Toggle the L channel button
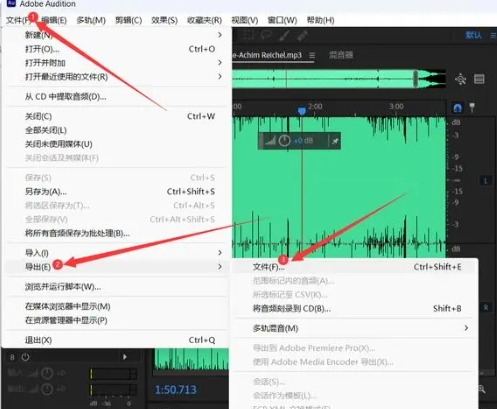Viewport: 497px width, 409px height. pyautogui.click(x=485, y=181)
